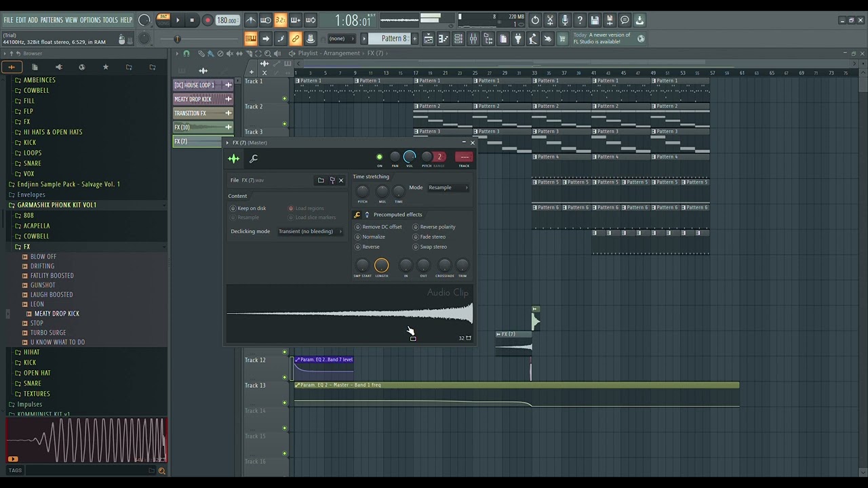Browse for sample file with folder icon
The image size is (868, 488).
coord(321,180)
